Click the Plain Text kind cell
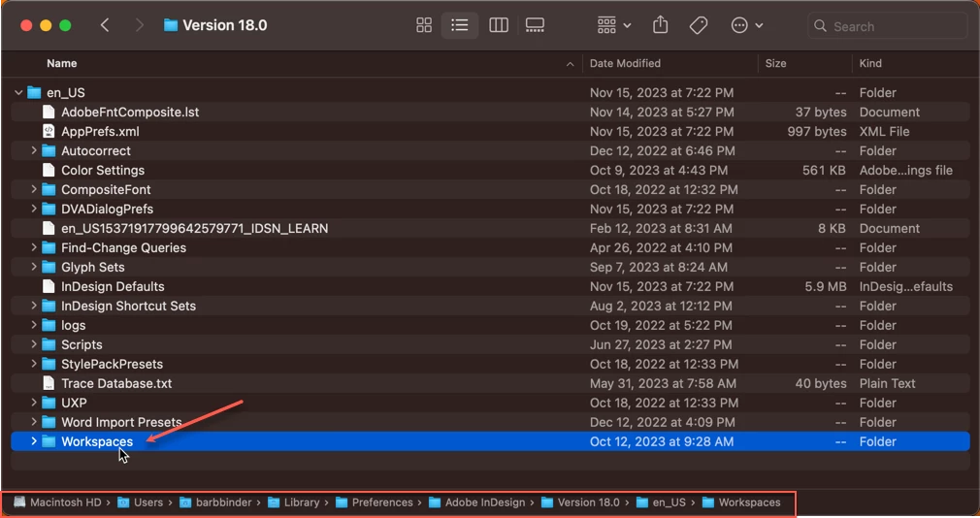The image size is (980, 518). [x=887, y=383]
